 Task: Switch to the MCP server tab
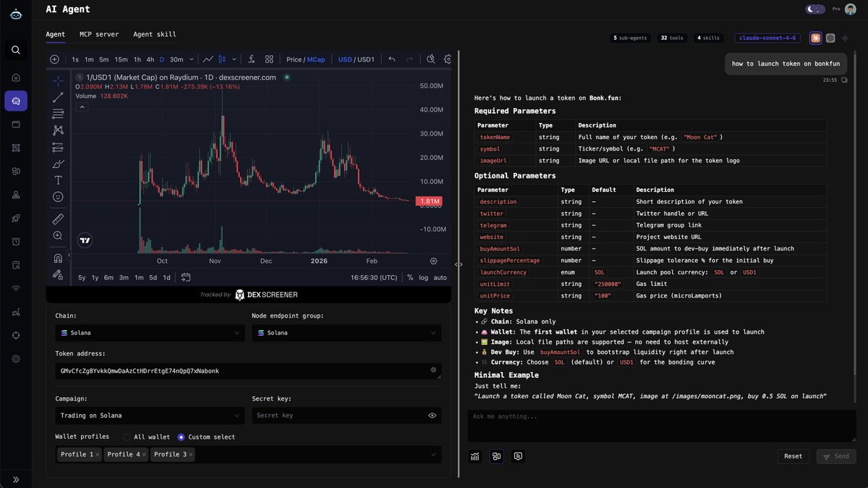tap(99, 34)
